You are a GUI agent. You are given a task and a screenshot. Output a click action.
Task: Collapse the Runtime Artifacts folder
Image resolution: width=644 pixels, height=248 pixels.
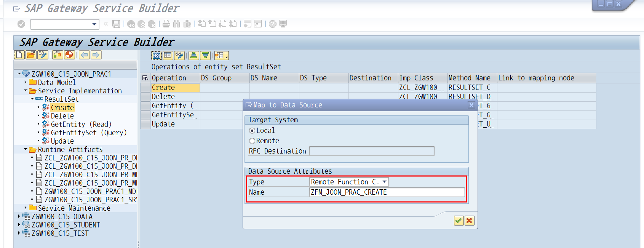pyautogui.click(x=26, y=149)
